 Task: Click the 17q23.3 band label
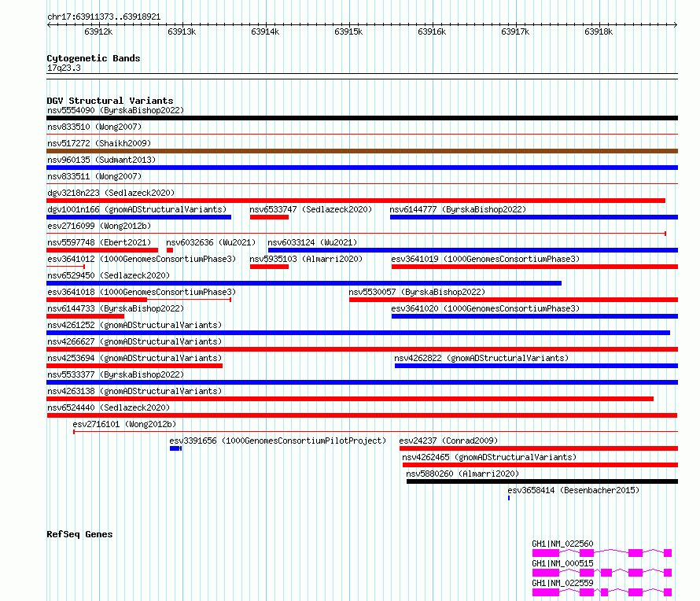[x=64, y=68]
